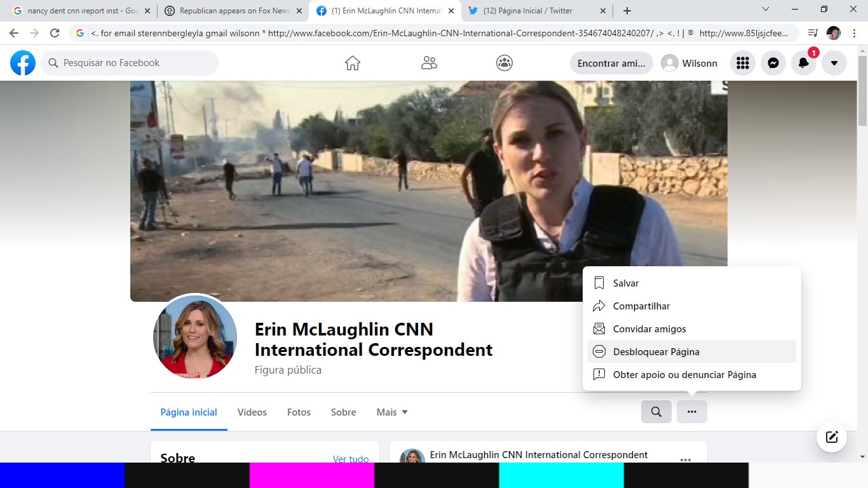This screenshot has height=488, width=868.
Task: Open the Vídeos page tab
Action: click(252, 412)
